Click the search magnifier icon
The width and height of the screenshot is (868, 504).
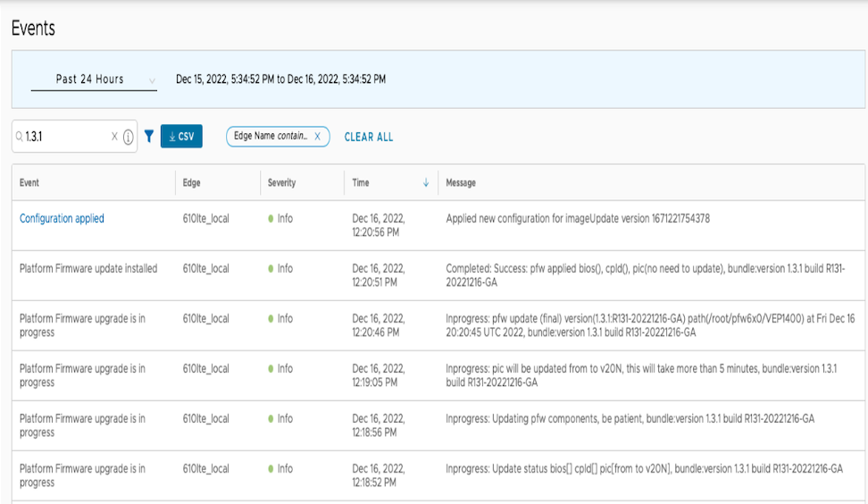click(20, 137)
